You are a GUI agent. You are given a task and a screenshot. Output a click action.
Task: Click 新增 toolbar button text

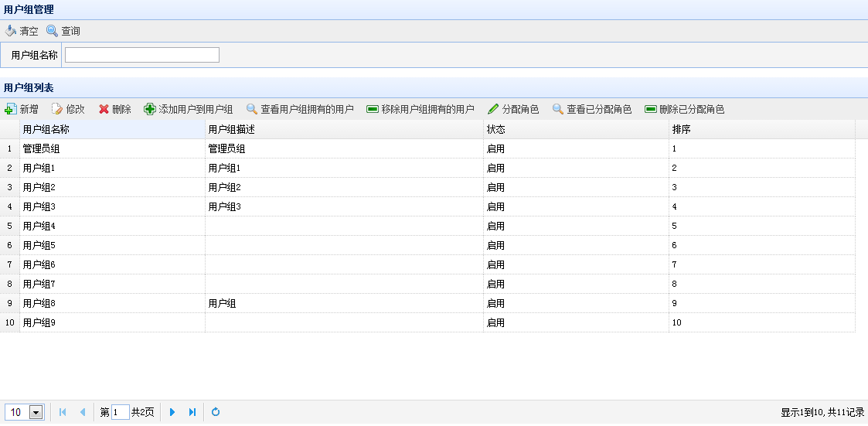pyautogui.click(x=29, y=109)
